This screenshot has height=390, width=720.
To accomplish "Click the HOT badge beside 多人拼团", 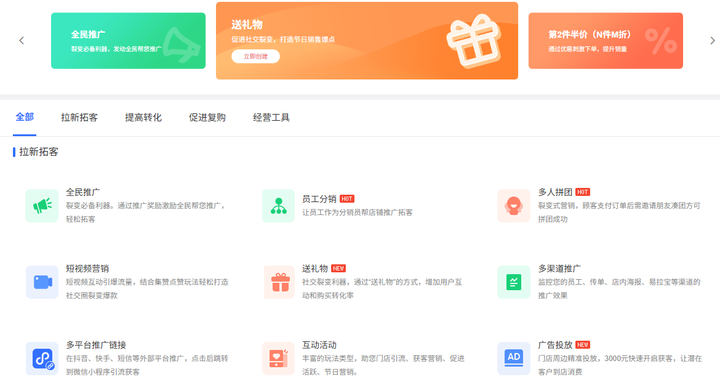I will [x=583, y=192].
